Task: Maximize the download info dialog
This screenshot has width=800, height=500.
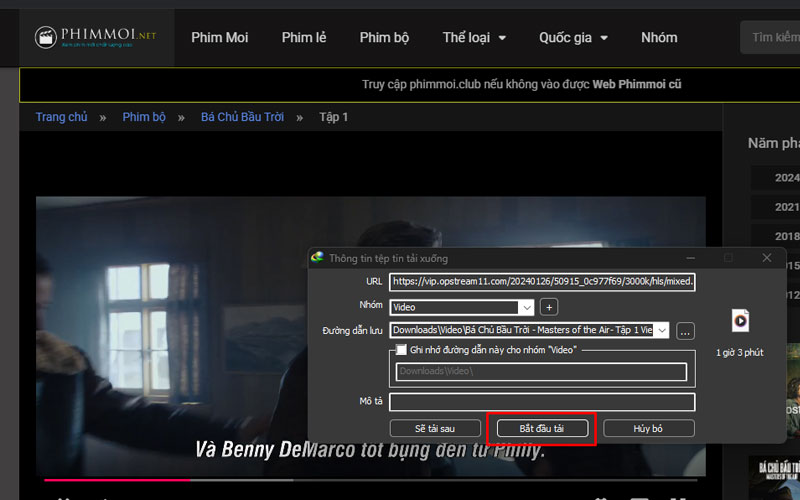Action: [728, 258]
